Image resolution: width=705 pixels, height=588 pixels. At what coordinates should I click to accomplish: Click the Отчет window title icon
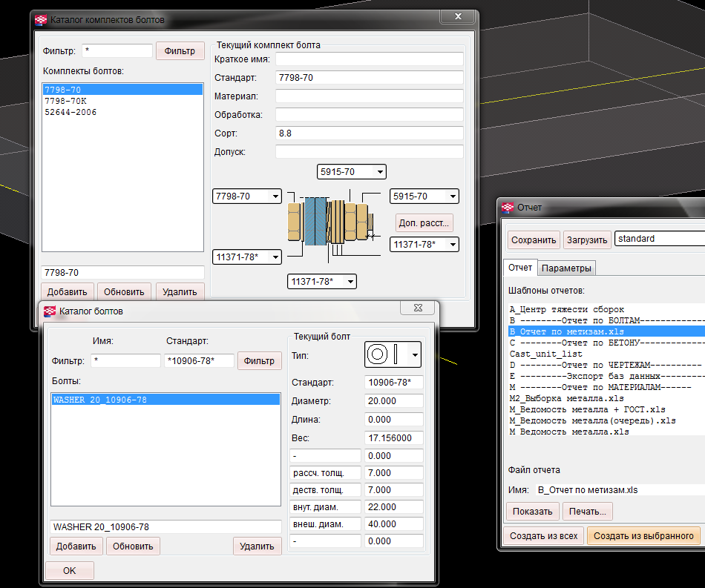(508, 208)
